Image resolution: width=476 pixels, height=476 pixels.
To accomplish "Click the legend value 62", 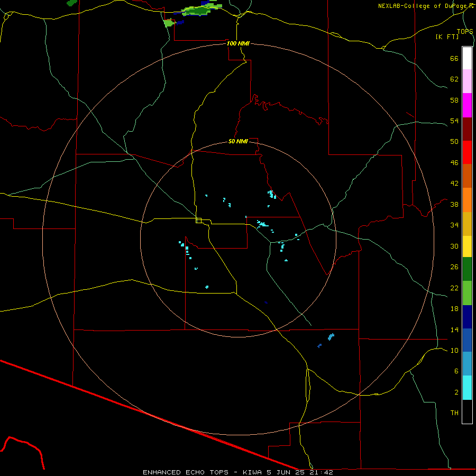I will point(454,79).
